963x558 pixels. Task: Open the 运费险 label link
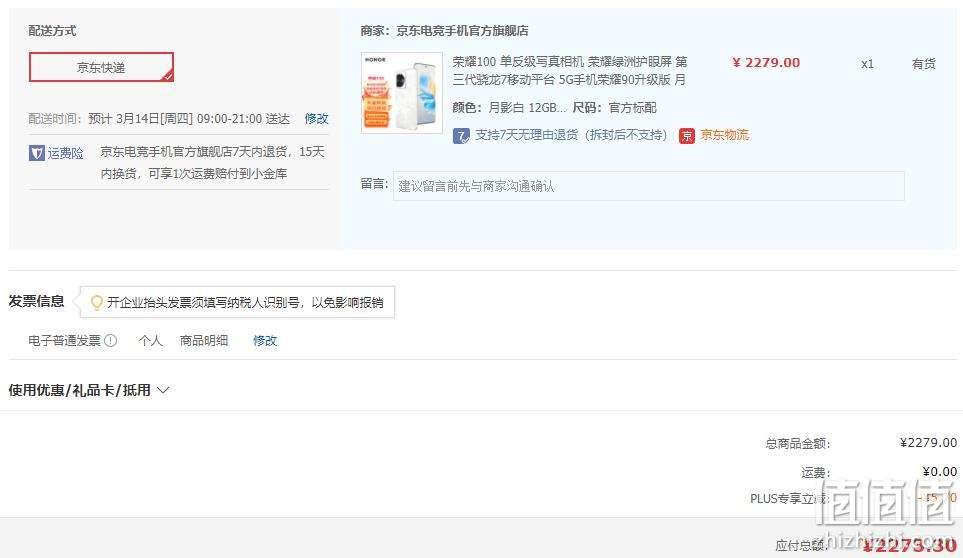[x=65, y=153]
